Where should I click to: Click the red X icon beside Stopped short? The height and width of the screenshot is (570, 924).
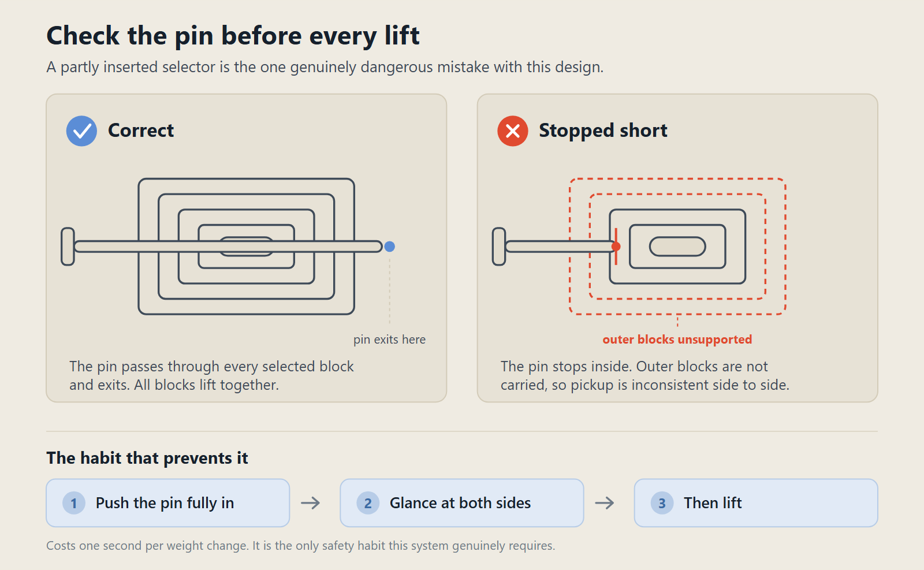point(513,131)
